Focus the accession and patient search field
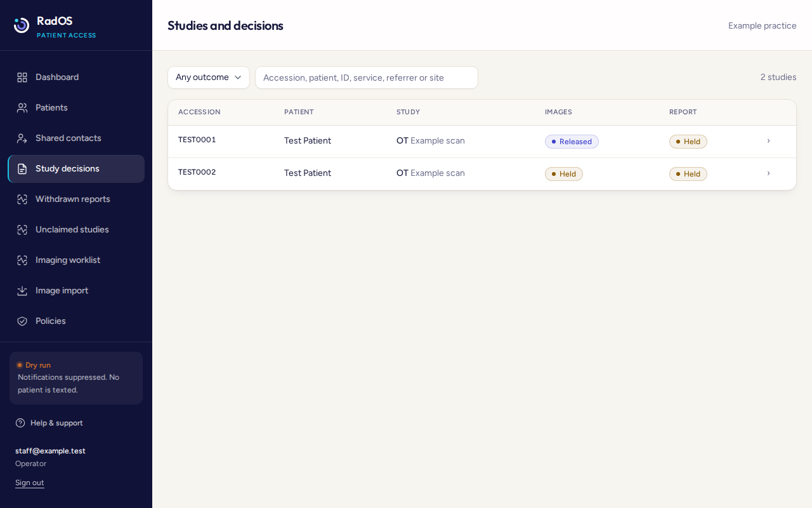Screen dimensions: 812x508 coord(367,77)
